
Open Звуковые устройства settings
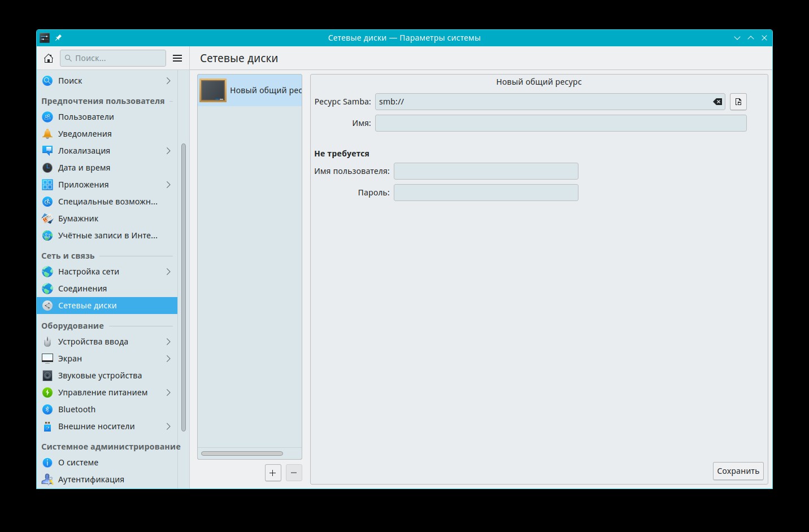107,376
